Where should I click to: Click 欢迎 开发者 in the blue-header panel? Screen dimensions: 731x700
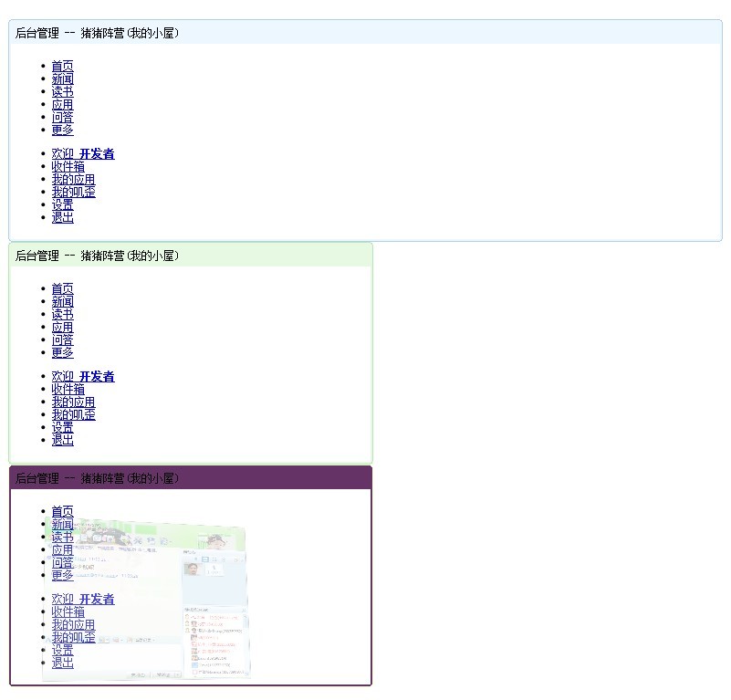[x=83, y=154]
